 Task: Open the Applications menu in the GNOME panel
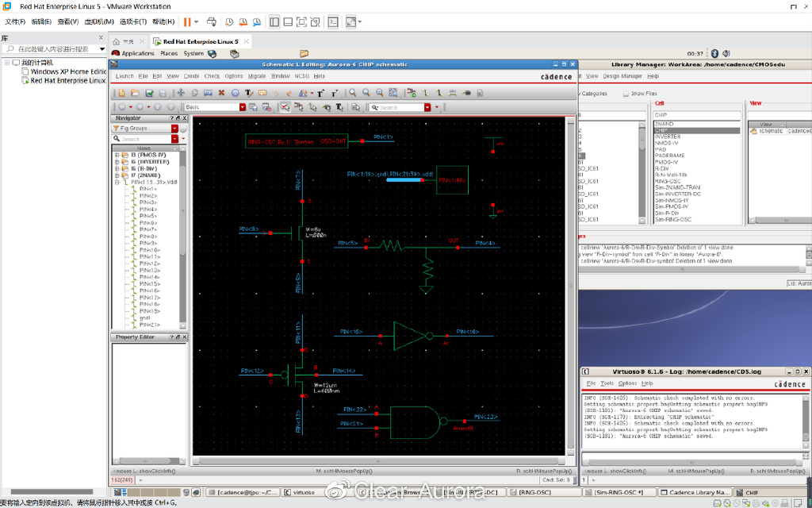coord(138,53)
